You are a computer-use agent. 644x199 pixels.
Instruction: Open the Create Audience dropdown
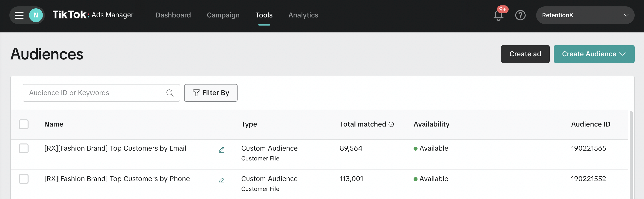[594, 54]
